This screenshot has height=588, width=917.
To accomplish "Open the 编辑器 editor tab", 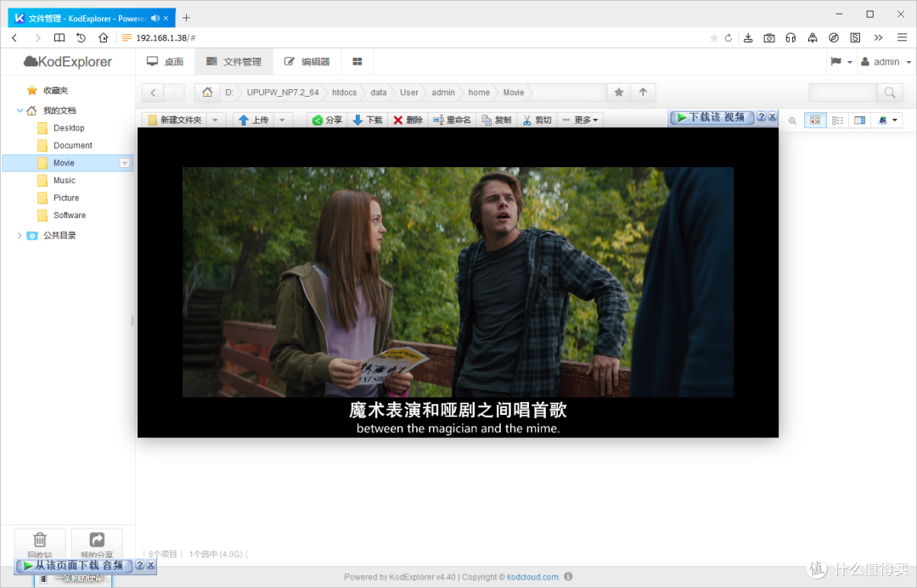I will (x=307, y=61).
